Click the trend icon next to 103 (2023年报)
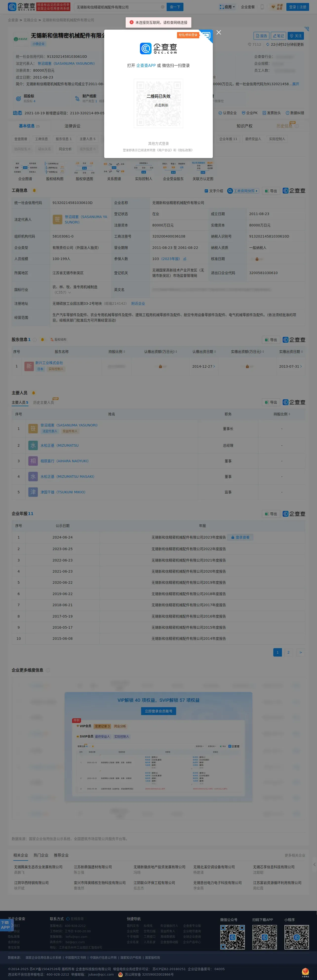This screenshot has width=317, height=980. tap(185, 259)
